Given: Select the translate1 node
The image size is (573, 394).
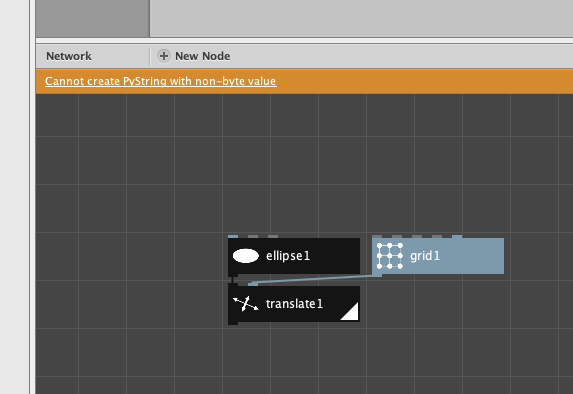Looking at the screenshot, I should point(294,304).
